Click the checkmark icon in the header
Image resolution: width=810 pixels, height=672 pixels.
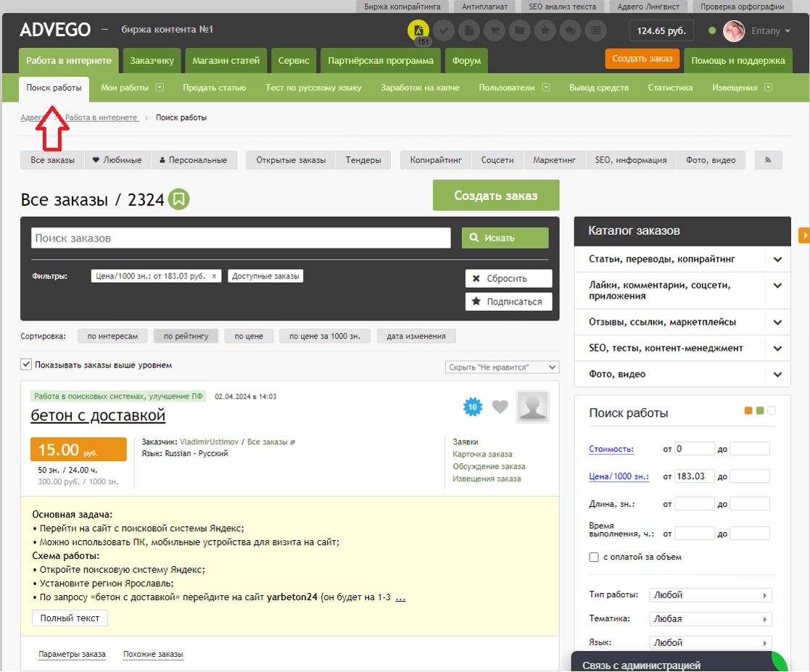pos(444,30)
